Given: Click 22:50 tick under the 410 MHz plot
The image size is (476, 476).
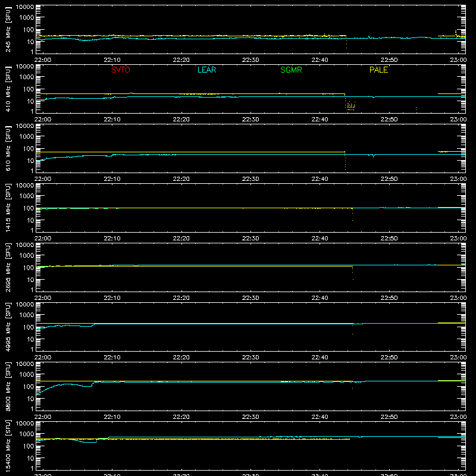Looking at the screenshot, I should coord(389,120).
